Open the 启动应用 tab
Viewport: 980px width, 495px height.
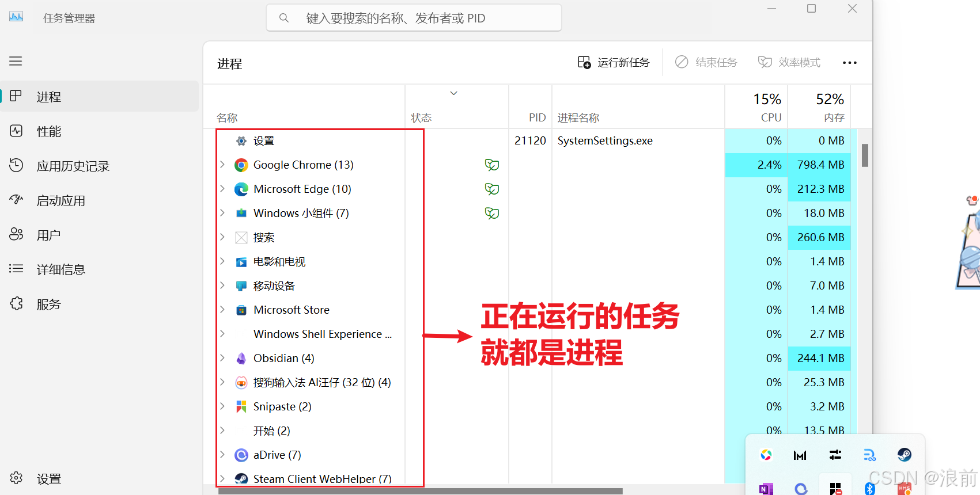pyautogui.click(x=100, y=200)
